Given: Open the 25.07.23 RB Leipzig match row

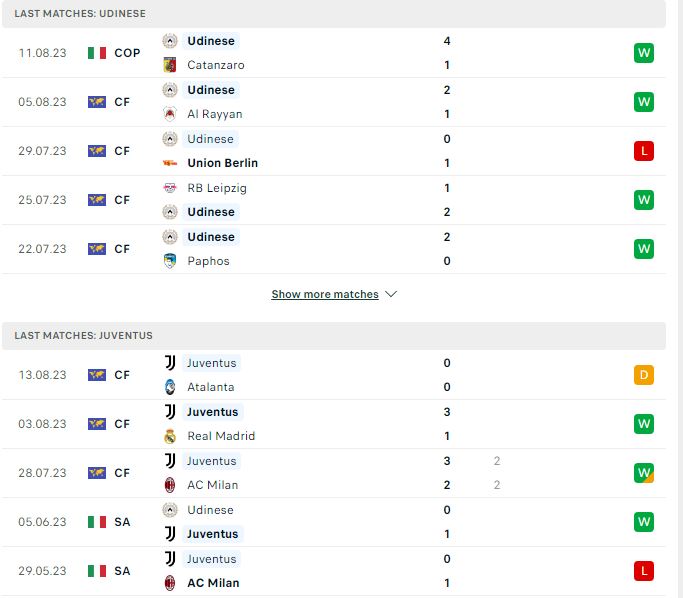Looking at the screenshot, I should 334,200.
